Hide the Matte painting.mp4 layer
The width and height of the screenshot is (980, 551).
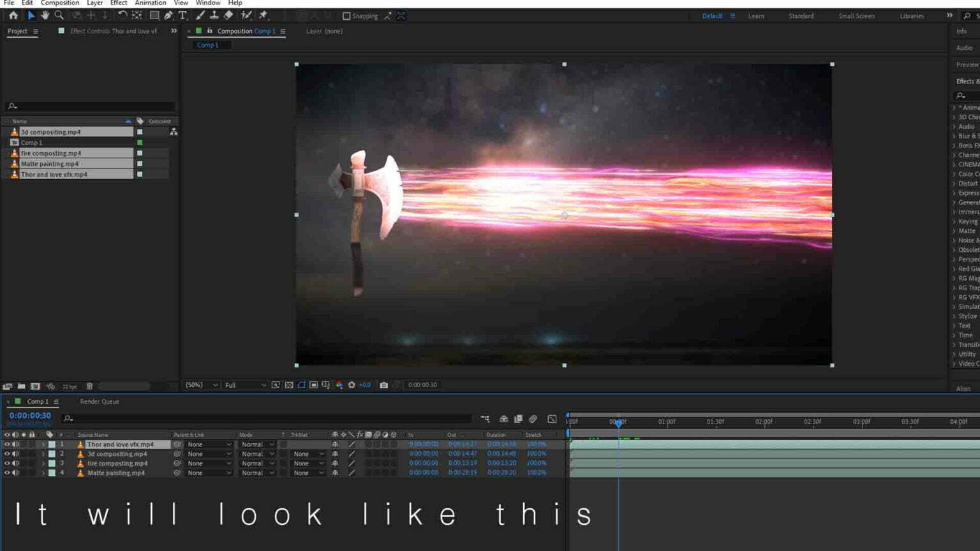tap(6, 473)
